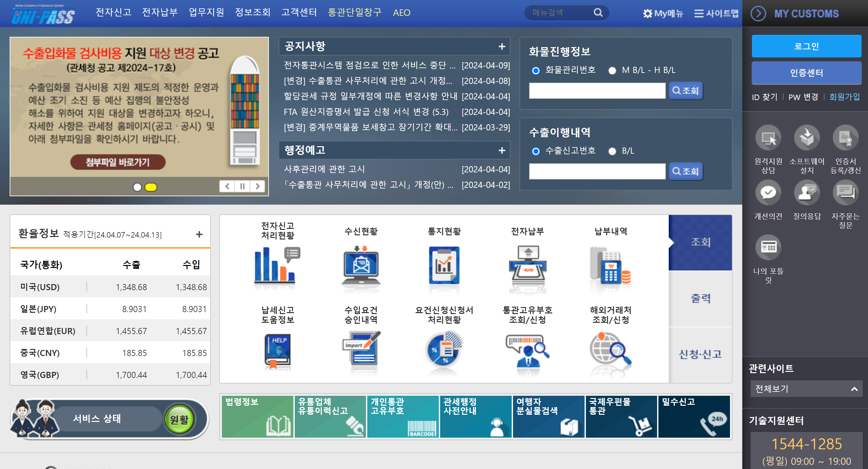Click the 질의응답 icon

[807, 193]
